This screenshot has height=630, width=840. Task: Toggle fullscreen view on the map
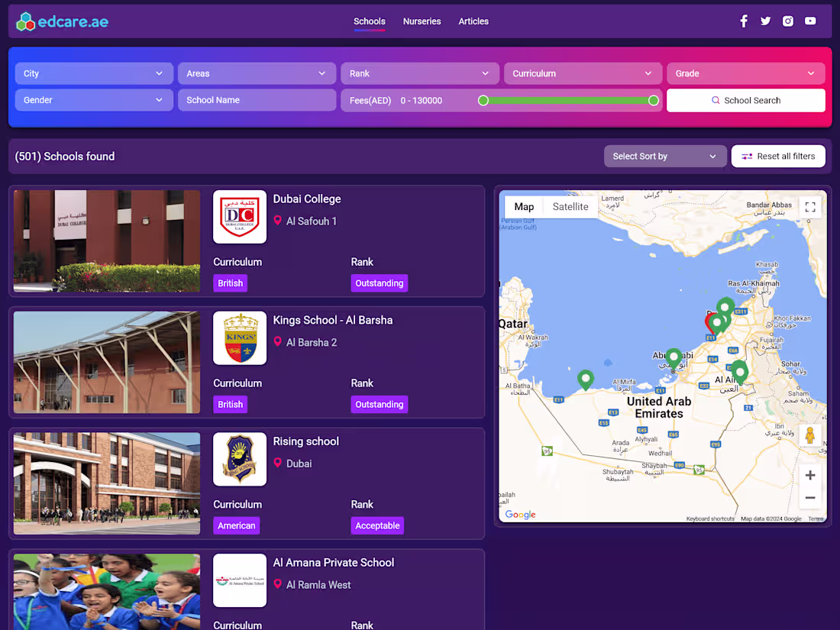coord(810,207)
